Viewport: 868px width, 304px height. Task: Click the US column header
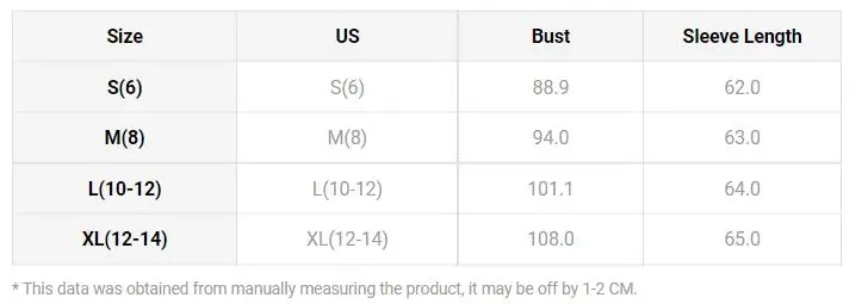pyautogui.click(x=348, y=36)
